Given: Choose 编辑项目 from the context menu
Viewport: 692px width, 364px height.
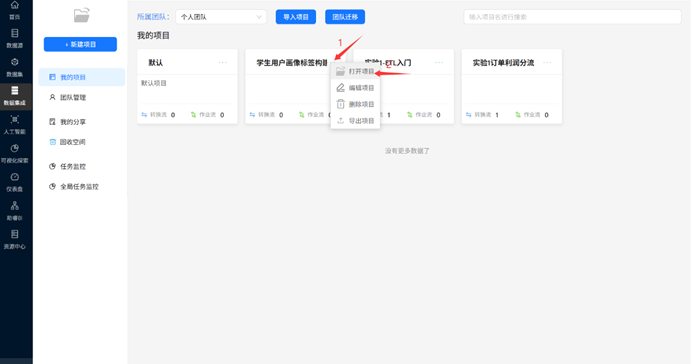Looking at the screenshot, I should (x=355, y=88).
